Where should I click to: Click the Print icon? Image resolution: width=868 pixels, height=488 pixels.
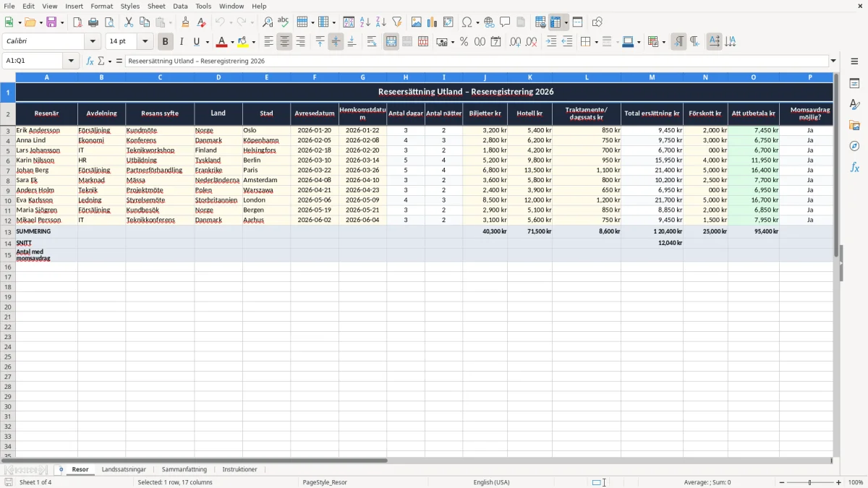point(93,22)
